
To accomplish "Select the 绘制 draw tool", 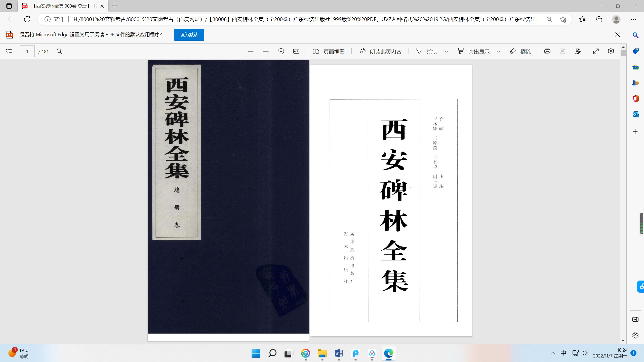I will [427, 51].
